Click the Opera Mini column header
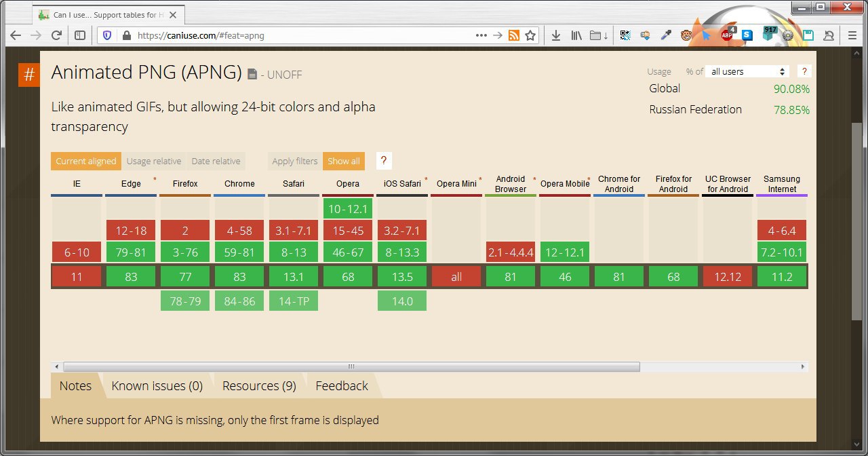The width and height of the screenshot is (868, 456). click(x=456, y=184)
